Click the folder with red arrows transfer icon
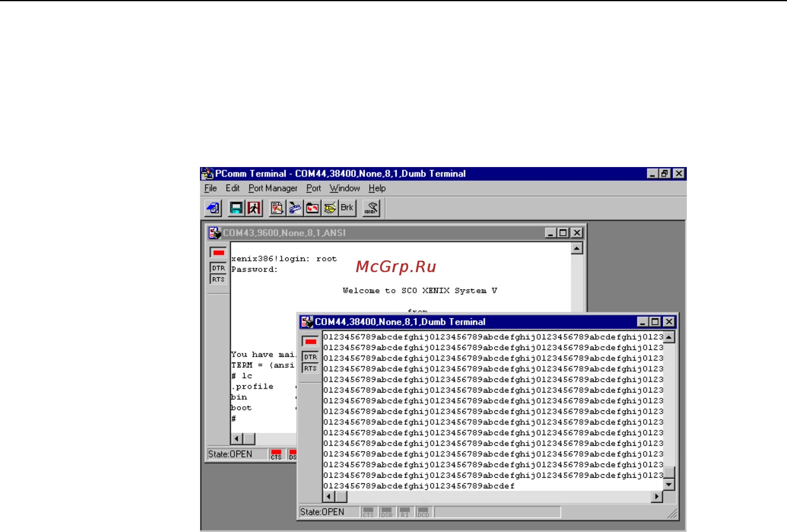The image size is (787, 532). [312, 208]
